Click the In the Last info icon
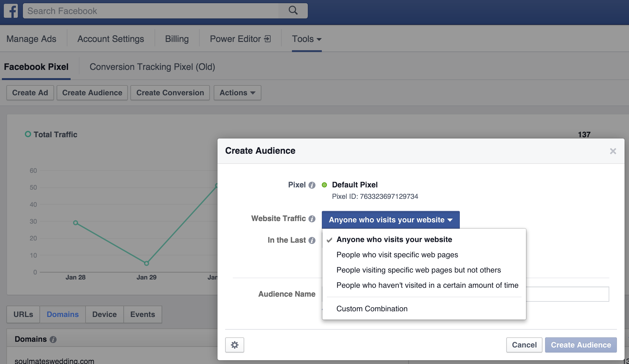 pyautogui.click(x=312, y=240)
